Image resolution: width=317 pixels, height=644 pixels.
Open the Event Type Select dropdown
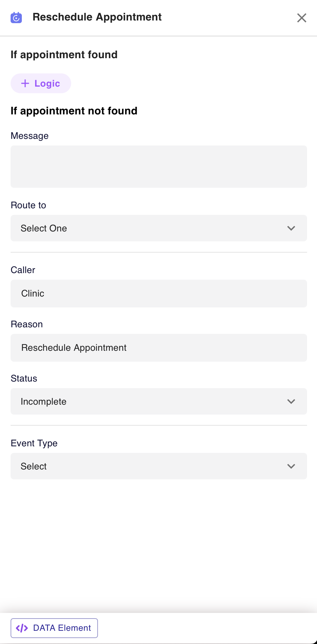pos(159,466)
